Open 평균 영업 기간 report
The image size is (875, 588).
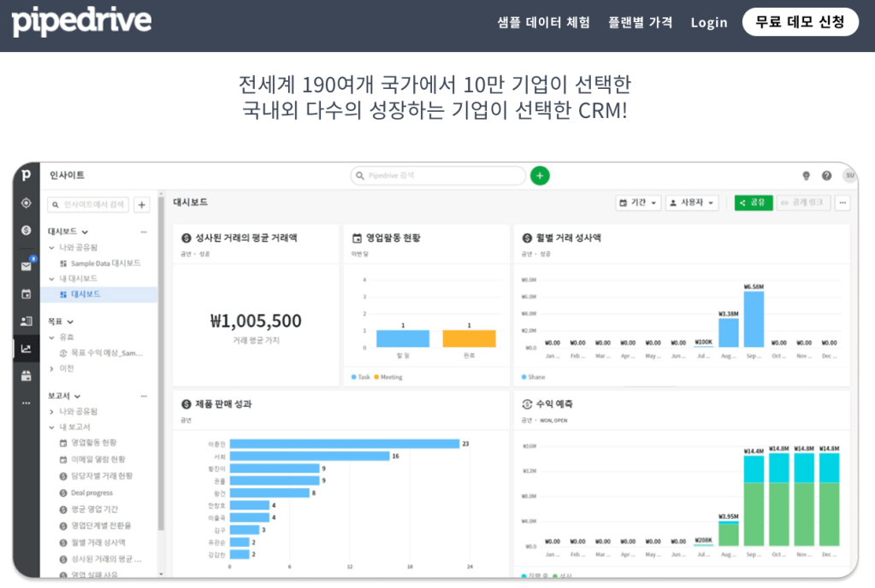click(89, 509)
